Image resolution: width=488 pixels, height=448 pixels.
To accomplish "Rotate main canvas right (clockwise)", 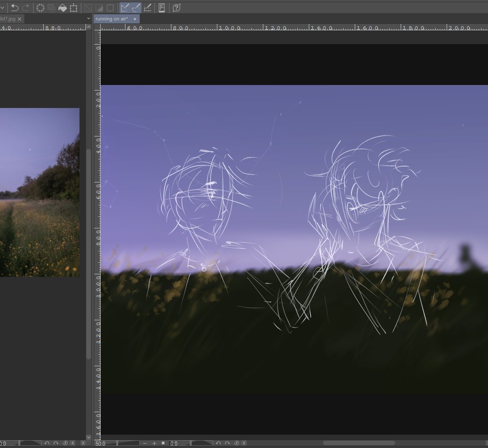I will point(227,443).
